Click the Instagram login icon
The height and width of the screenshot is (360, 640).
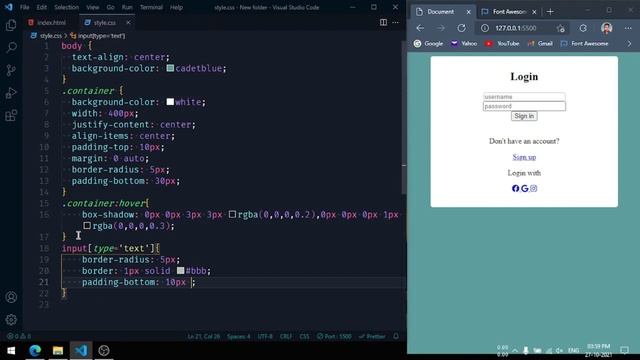tap(533, 188)
